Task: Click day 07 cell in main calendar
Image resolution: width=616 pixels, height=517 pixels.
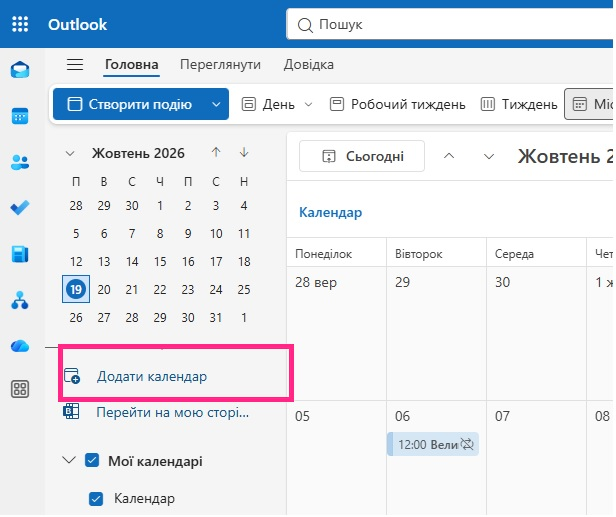Action: [536, 458]
